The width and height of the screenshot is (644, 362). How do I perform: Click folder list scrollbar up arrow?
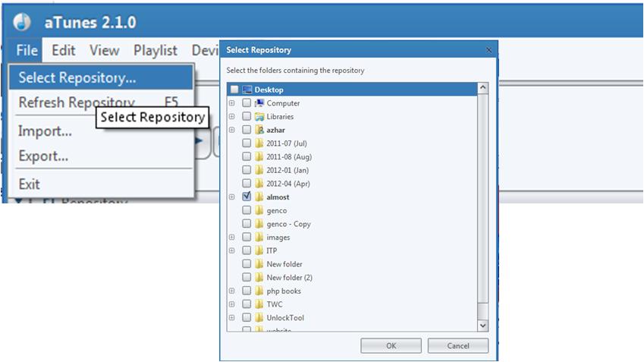pos(483,88)
